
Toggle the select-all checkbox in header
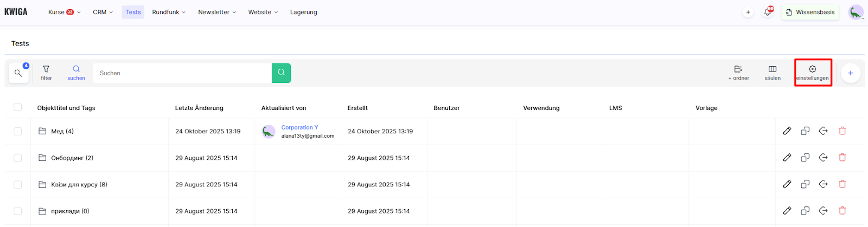pyautogui.click(x=18, y=107)
